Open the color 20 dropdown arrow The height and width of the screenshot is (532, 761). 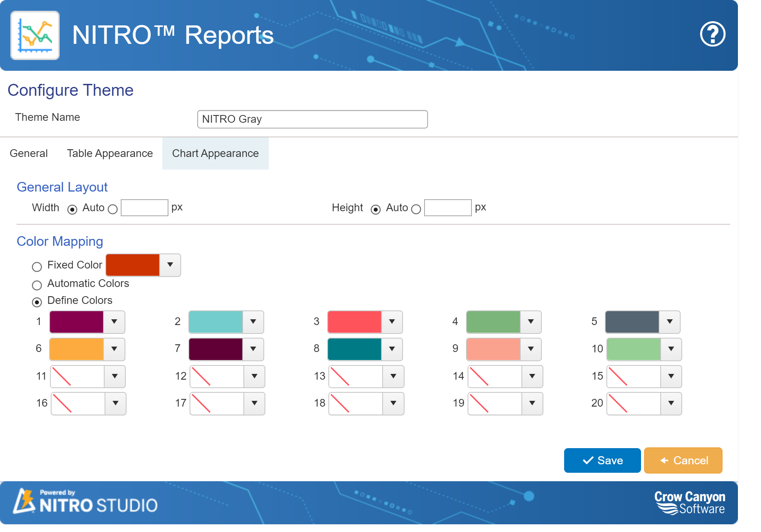point(671,404)
